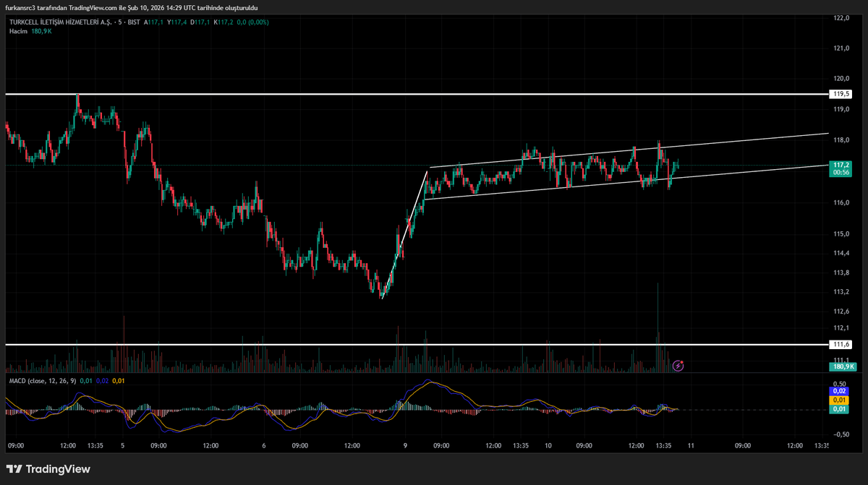This screenshot has height=485, width=868.
Task: Click the 0,0 (0,00%) change value
Action: click(253, 22)
